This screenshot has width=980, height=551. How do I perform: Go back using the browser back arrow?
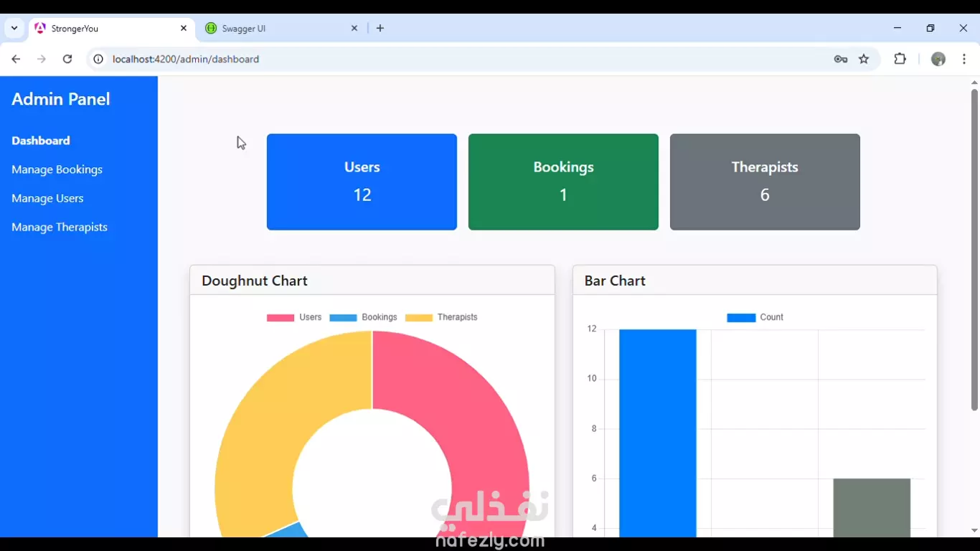click(16, 59)
